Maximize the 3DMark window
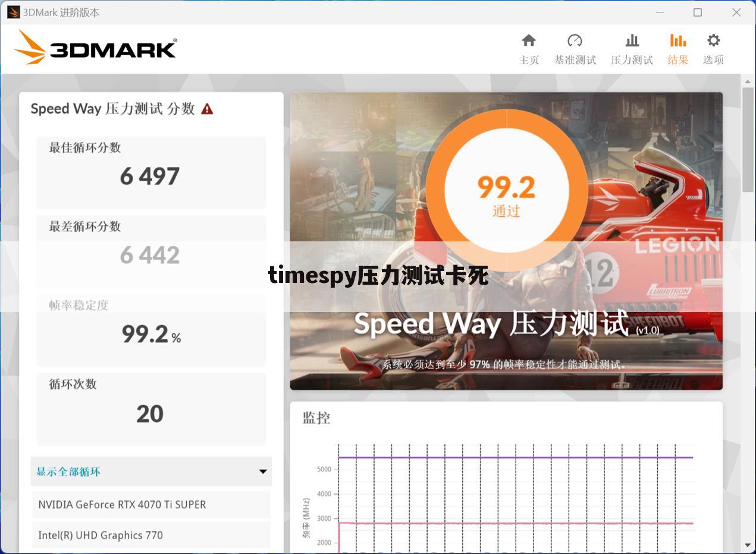756x554 pixels. click(698, 12)
